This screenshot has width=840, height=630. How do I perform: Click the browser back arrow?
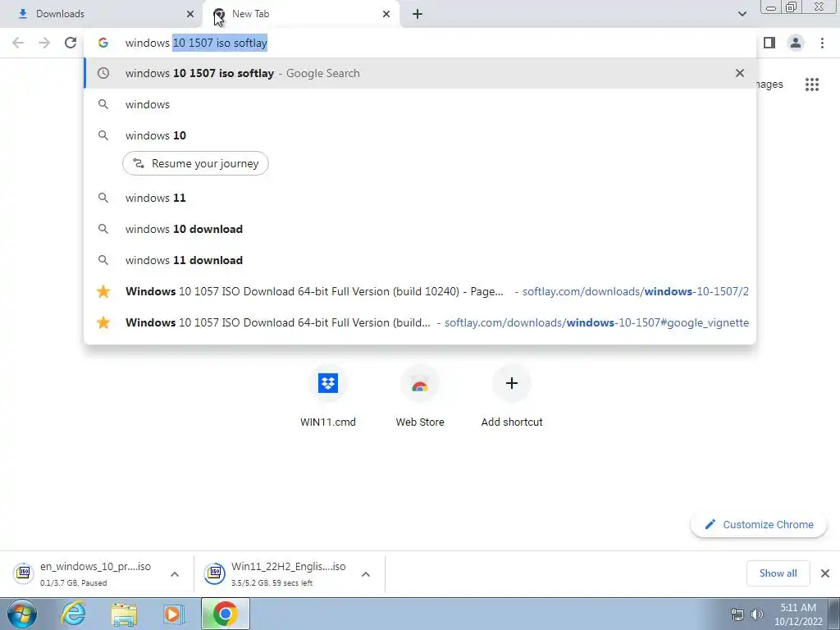tap(18, 43)
